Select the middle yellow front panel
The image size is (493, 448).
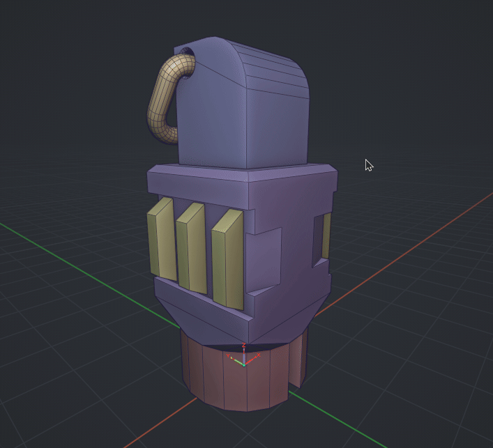(191, 248)
